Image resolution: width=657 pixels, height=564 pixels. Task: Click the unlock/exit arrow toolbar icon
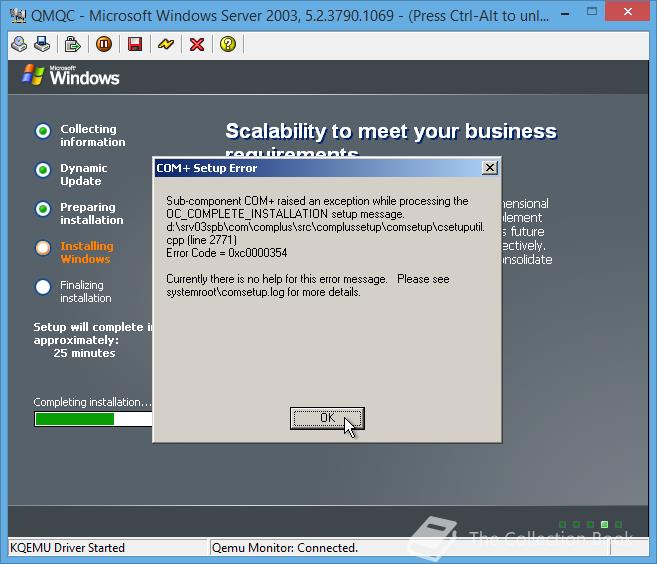(x=72, y=44)
